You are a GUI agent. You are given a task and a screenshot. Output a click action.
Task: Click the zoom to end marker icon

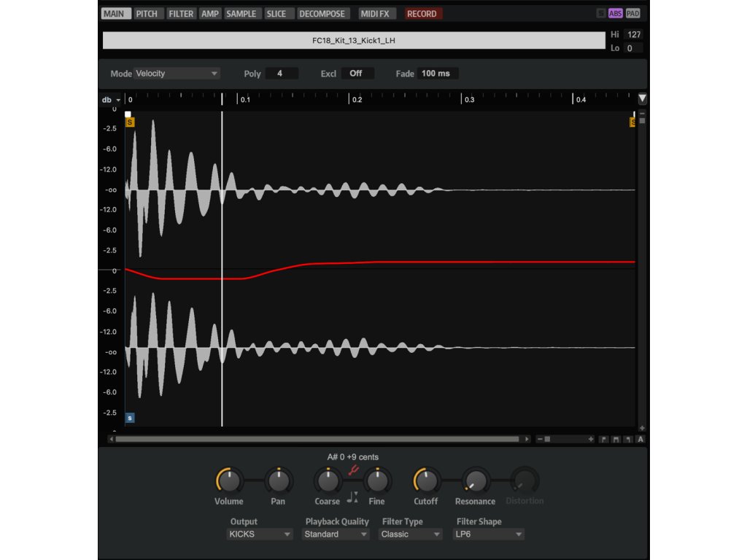pyautogui.click(x=628, y=439)
